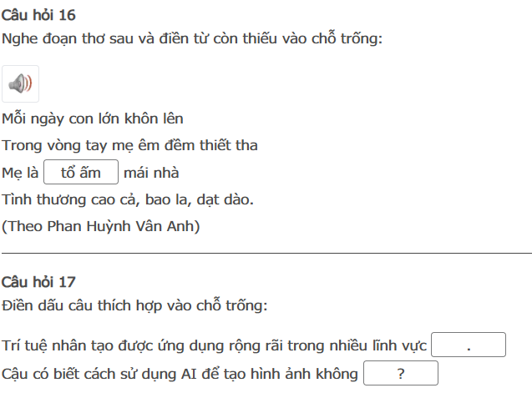Focus the blank containing a period
532x393 pixels.
tap(469, 345)
